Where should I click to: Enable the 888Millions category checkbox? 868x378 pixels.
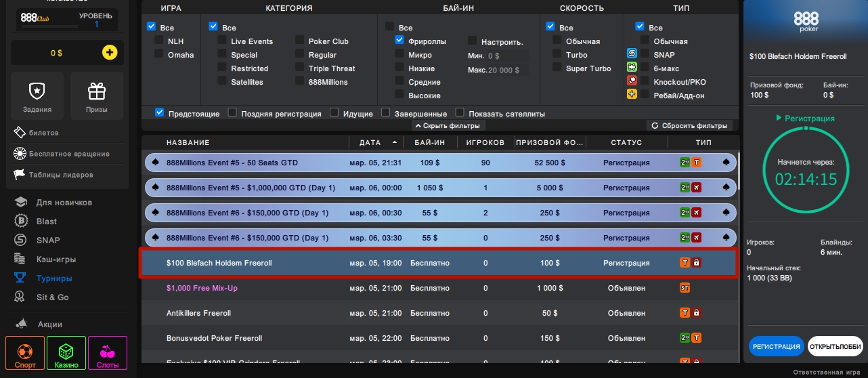(300, 81)
